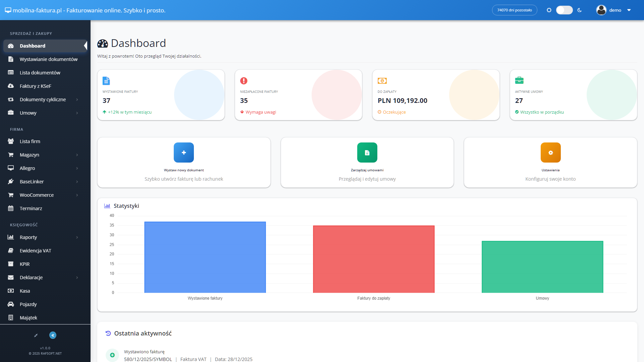Image resolution: width=644 pixels, height=362 pixels.
Task: Go to Ewidencja VAT menu item
Action: click(x=35, y=251)
